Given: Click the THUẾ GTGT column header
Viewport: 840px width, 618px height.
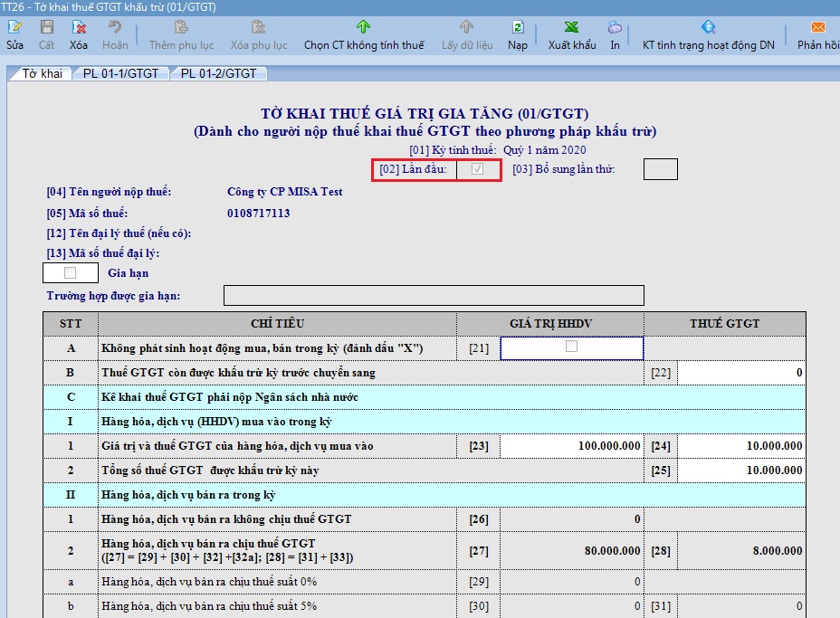Looking at the screenshot, I should [725, 323].
